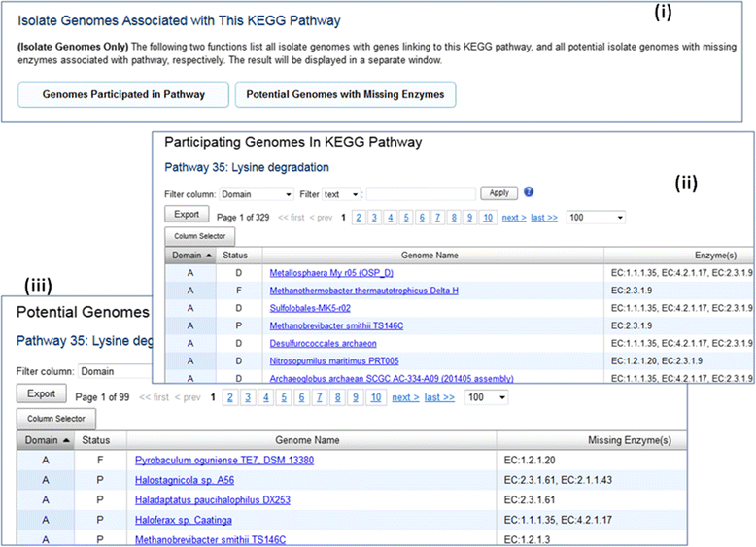This screenshot has height=547, width=756.
Task: Open Haladaptatus paucihalophilus DX253 genome
Action: click(x=213, y=500)
